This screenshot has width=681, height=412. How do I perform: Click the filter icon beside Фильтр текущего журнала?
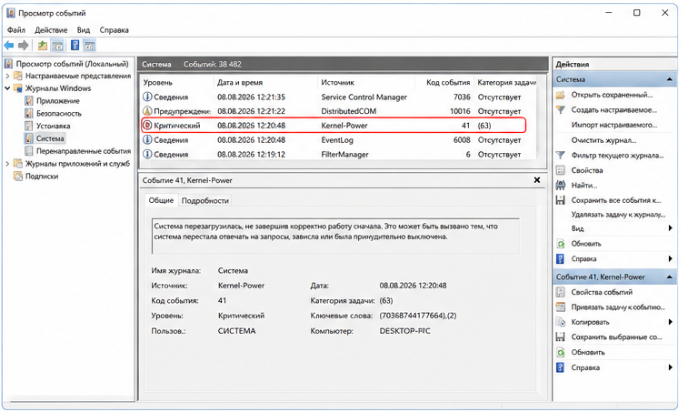561,155
